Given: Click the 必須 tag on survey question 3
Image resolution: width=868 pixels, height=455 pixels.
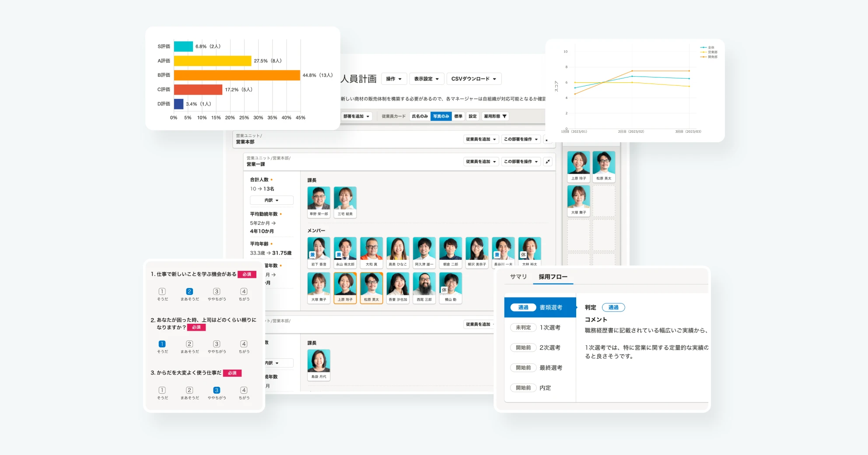Looking at the screenshot, I should point(232,373).
